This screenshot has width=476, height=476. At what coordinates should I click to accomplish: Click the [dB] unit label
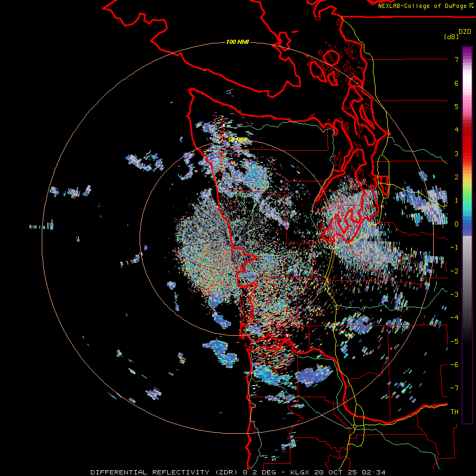[x=452, y=36]
